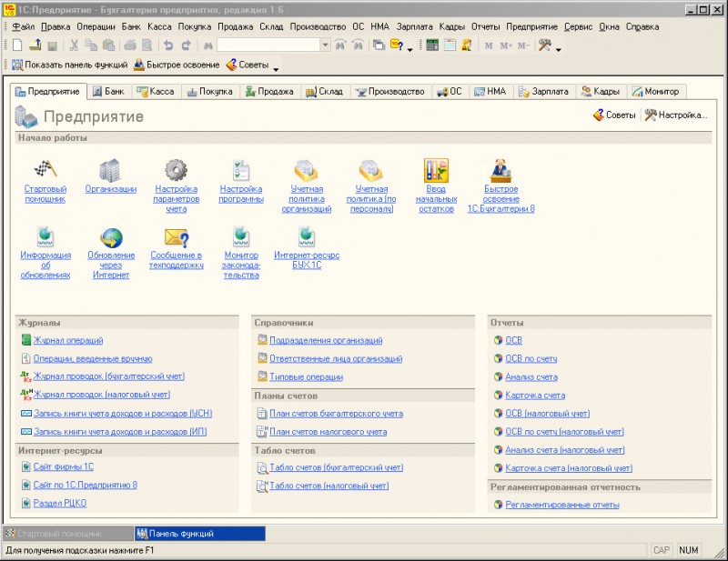728x561 pixels.
Task: Open the calculator toolbar icon
Action: coord(431,45)
